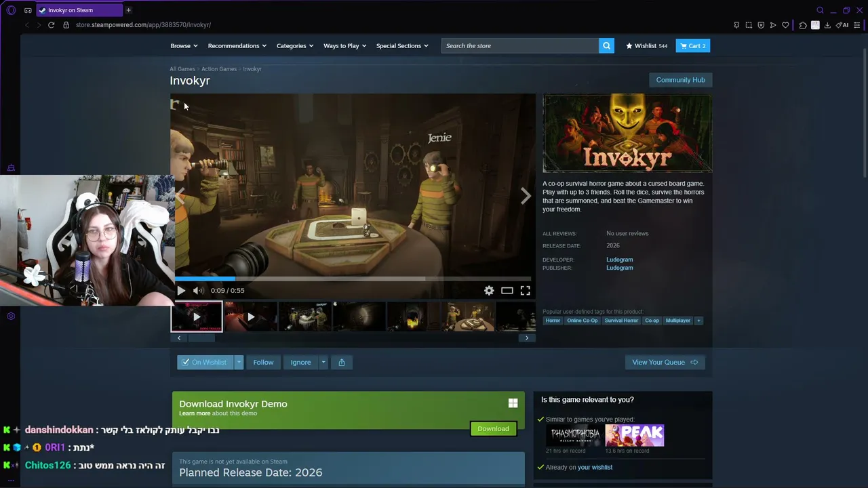868x488 pixels.
Task: Open the Cart button
Action: tap(692, 45)
